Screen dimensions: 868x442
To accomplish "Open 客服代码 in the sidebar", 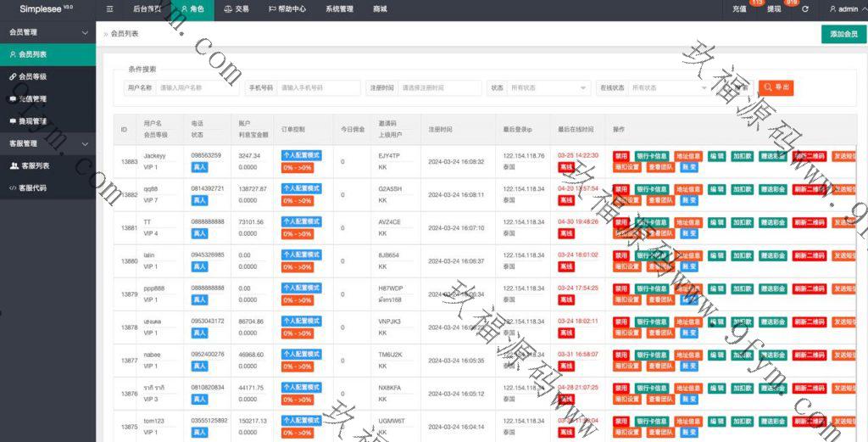I will click(32, 187).
